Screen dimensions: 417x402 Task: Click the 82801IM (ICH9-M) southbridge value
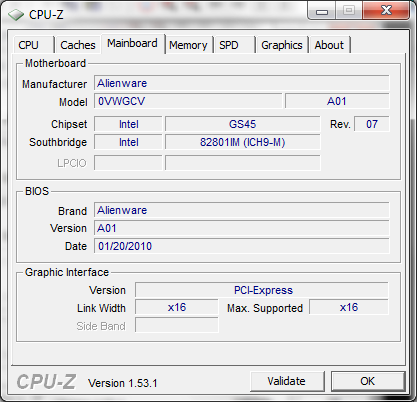tap(243, 142)
